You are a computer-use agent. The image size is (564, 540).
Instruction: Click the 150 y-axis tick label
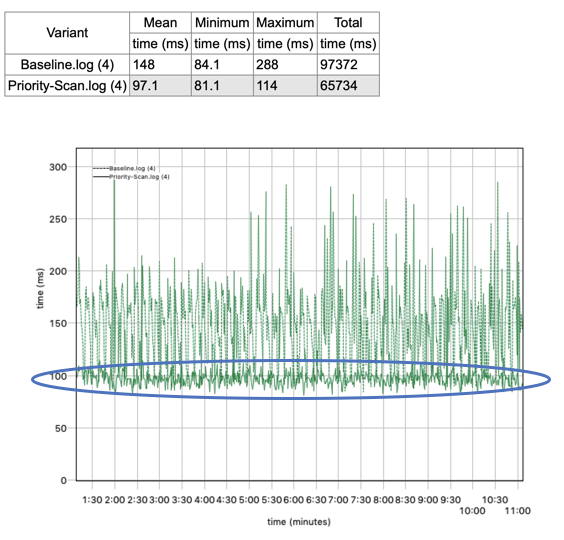point(58,323)
